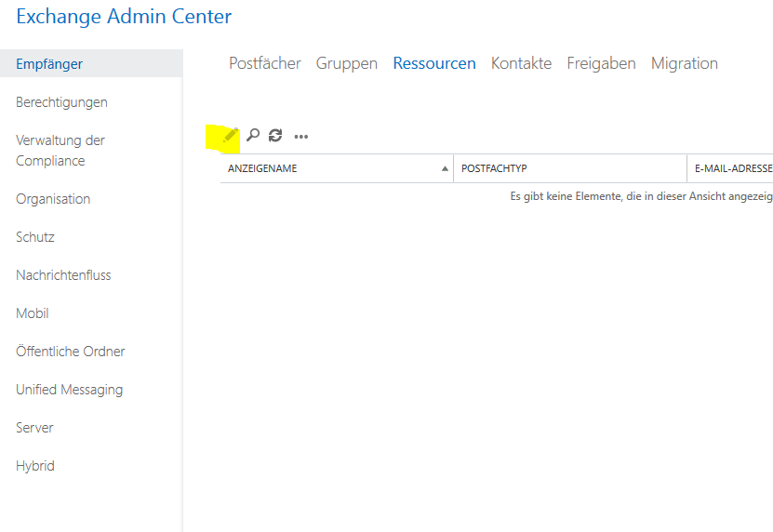Click the magnifier search icon
Viewport: 773px width, 532px height.
(253, 135)
